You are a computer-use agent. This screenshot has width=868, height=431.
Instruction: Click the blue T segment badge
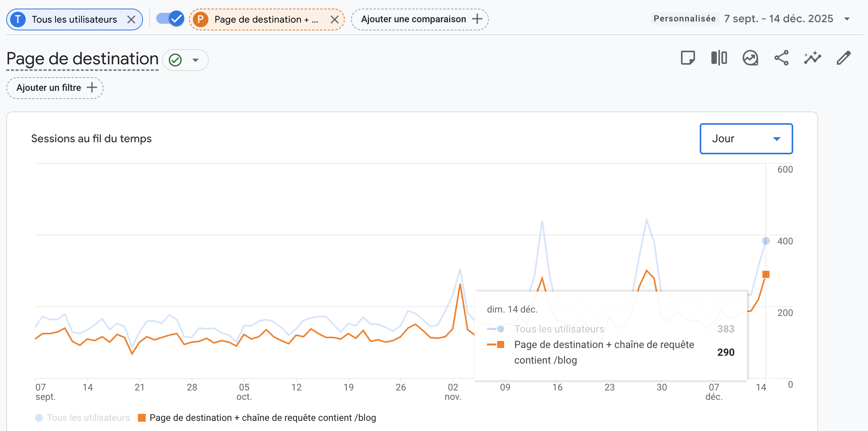pos(18,19)
